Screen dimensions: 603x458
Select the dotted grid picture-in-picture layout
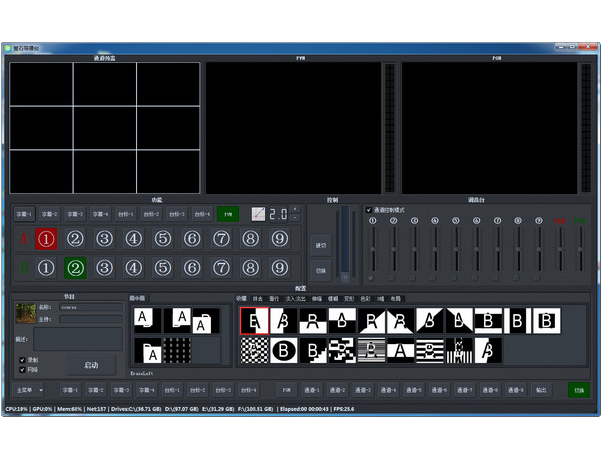(177, 350)
